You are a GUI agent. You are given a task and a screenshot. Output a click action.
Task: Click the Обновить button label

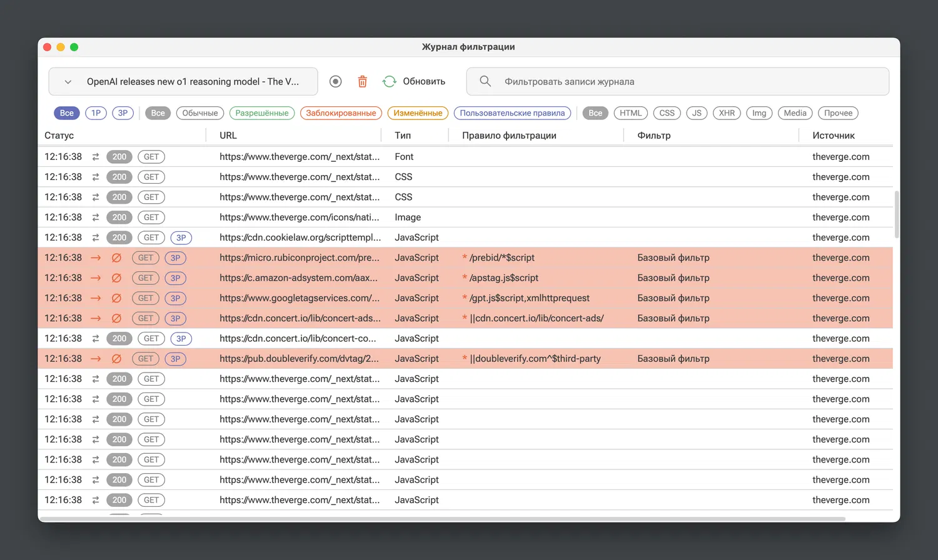click(424, 82)
